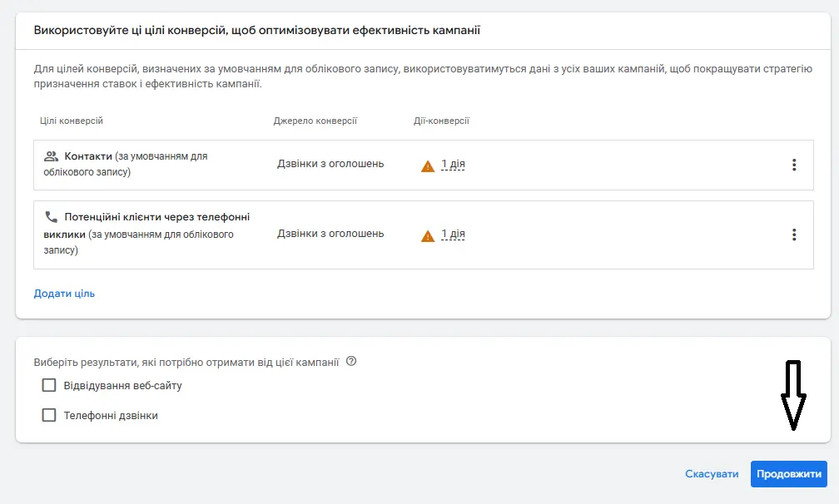The width and height of the screenshot is (839, 504).
Task: Enable the Відвідування веб-сайту checkbox
Action: [49, 385]
